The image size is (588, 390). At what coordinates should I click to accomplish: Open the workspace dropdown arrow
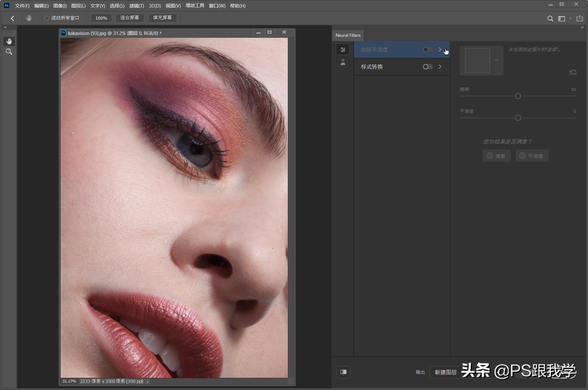[570, 18]
